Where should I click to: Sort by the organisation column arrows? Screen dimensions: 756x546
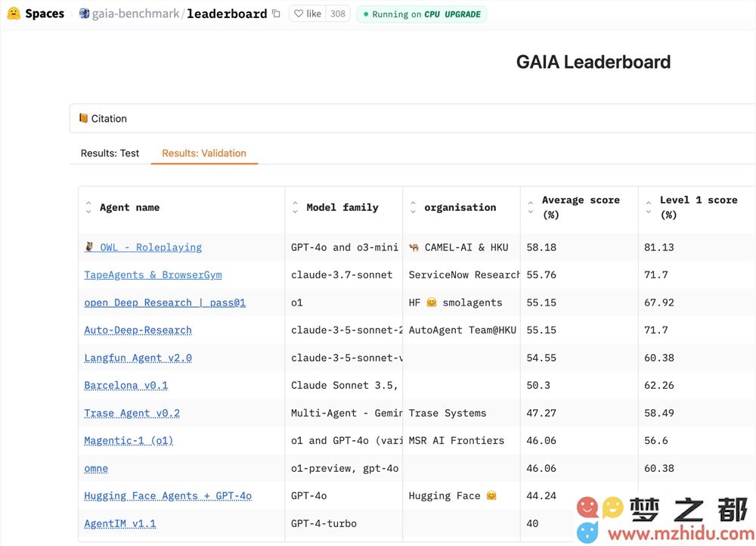413,207
